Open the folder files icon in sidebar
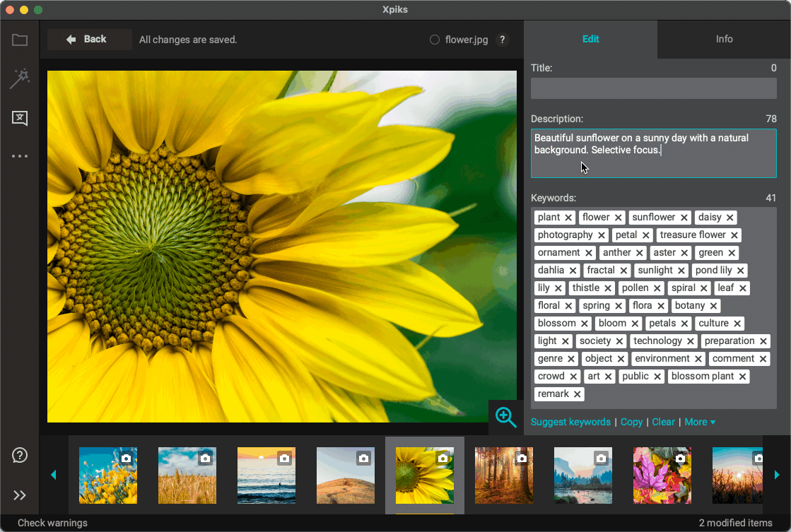Viewport: 791px width, 532px height. coord(20,40)
